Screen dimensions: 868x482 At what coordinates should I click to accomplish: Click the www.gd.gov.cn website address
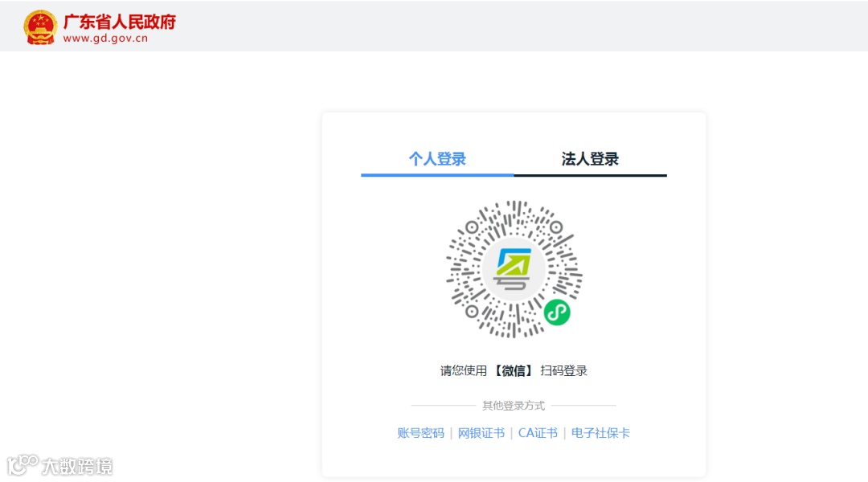click(x=105, y=39)
